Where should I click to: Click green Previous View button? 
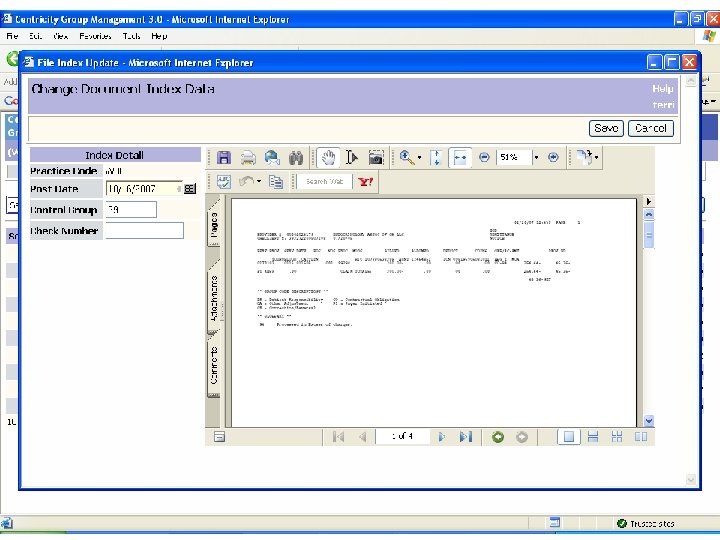[x=498, y=437]
